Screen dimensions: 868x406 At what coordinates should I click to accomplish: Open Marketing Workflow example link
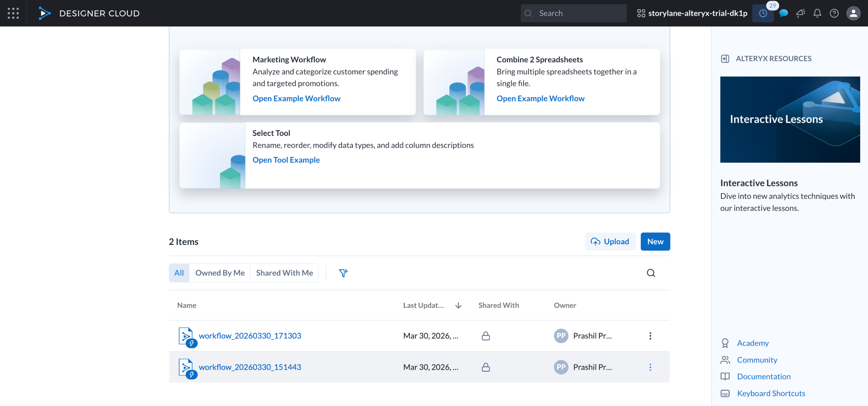296,98
